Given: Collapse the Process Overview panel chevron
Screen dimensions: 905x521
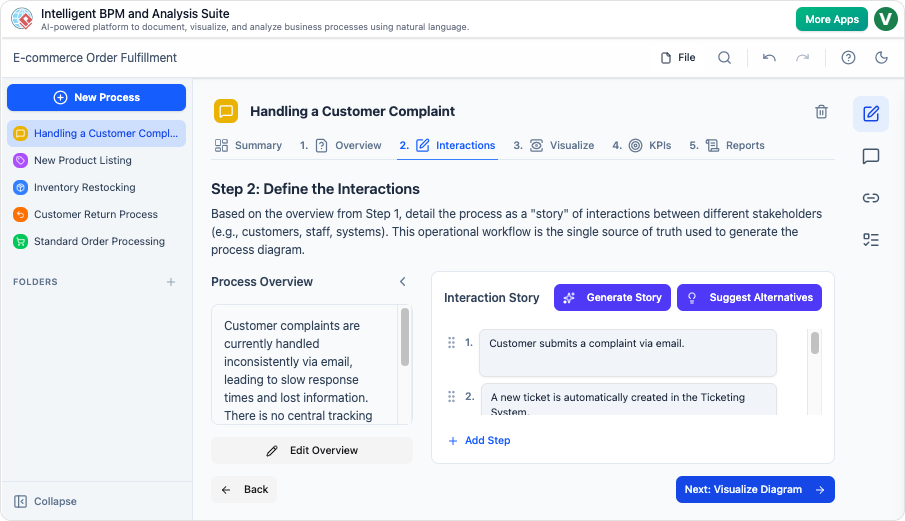Looking at the screenshot, I should [x=403, y=282].
